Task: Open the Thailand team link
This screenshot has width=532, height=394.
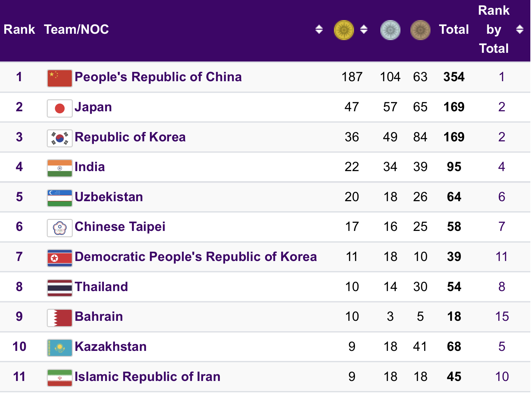Action: click(x=101, y=287)
